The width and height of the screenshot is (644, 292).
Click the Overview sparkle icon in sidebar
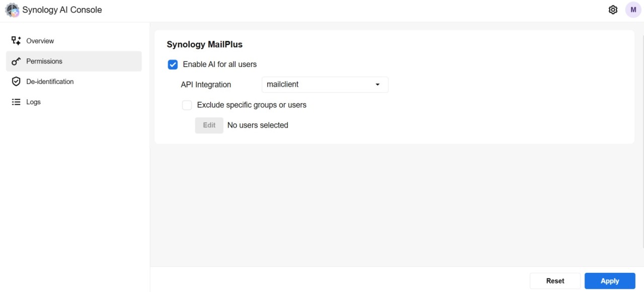[x=16, y=41]
